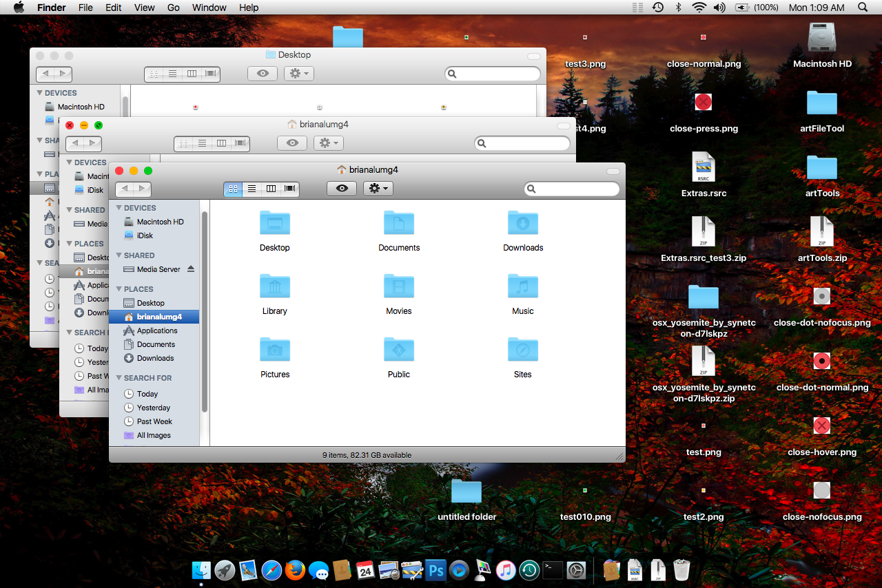Select Extras.rsrc file on desktop
Viewport: 882px width, 588px height.
point(704,167)
